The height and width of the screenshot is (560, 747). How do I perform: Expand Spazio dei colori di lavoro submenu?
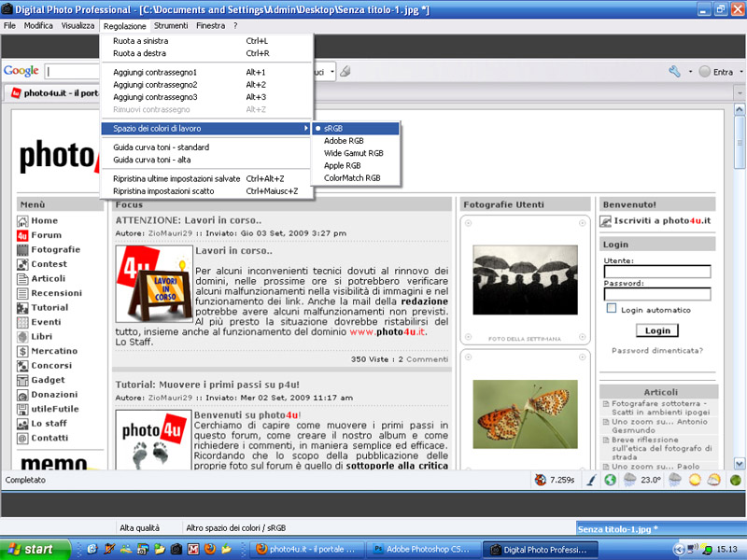coord(206,129)
